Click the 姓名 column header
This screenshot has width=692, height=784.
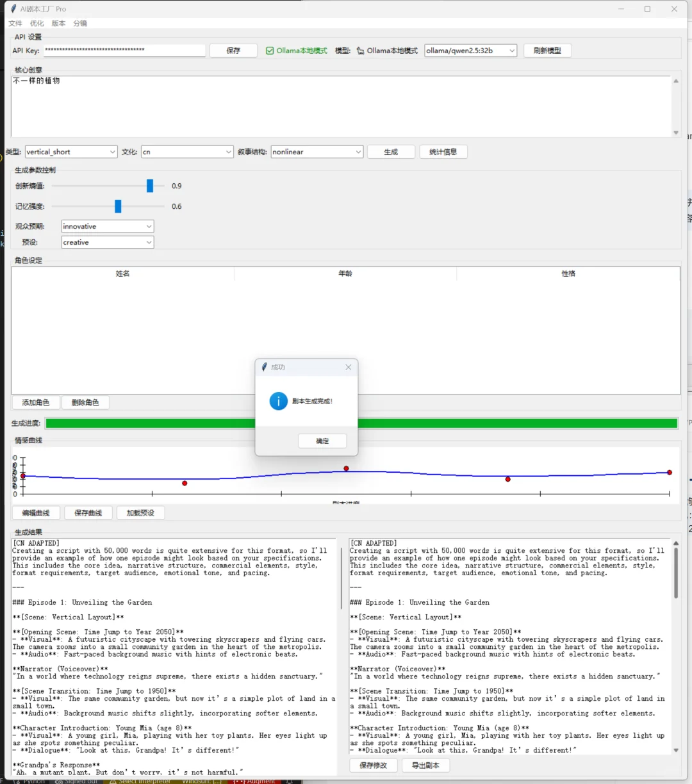pos(123,274)
